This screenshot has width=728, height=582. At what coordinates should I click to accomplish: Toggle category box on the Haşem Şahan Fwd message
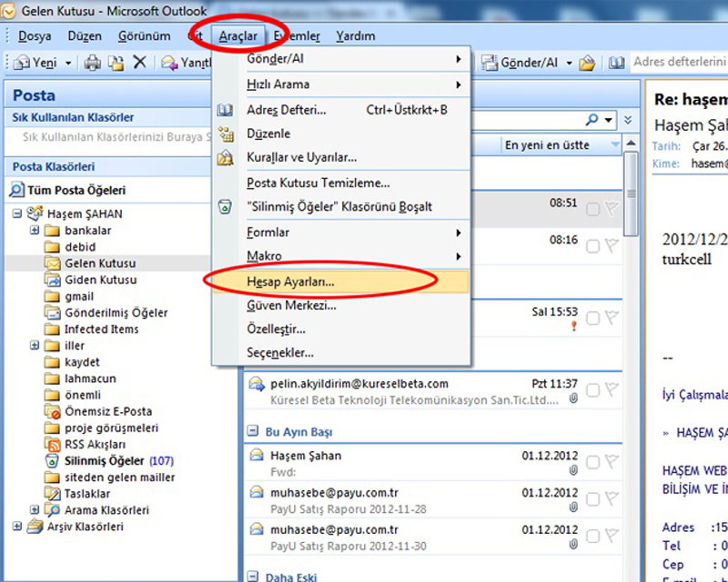pos(592,462)
